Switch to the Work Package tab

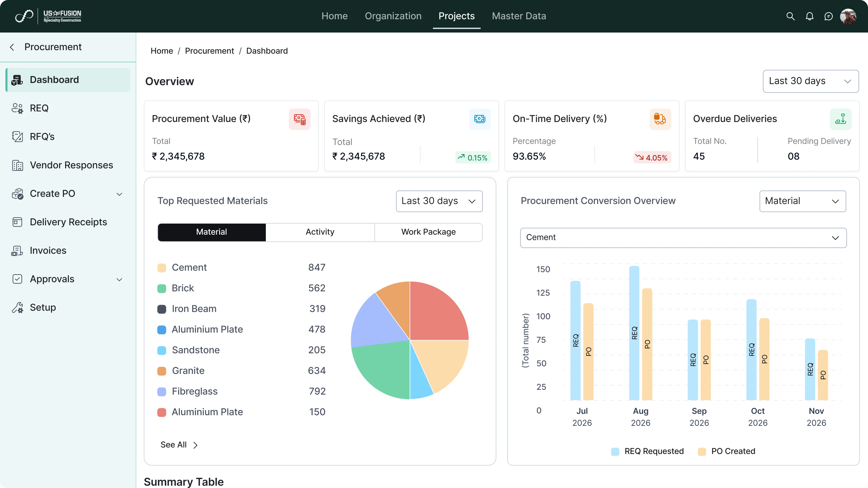tap(428, 232)
